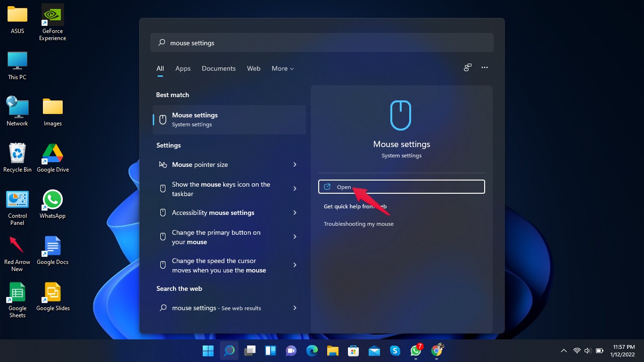Select the Control Panel desktop icon
This screenshot has height=362, width=644.
pyautogui.click(x=17, y=208)
